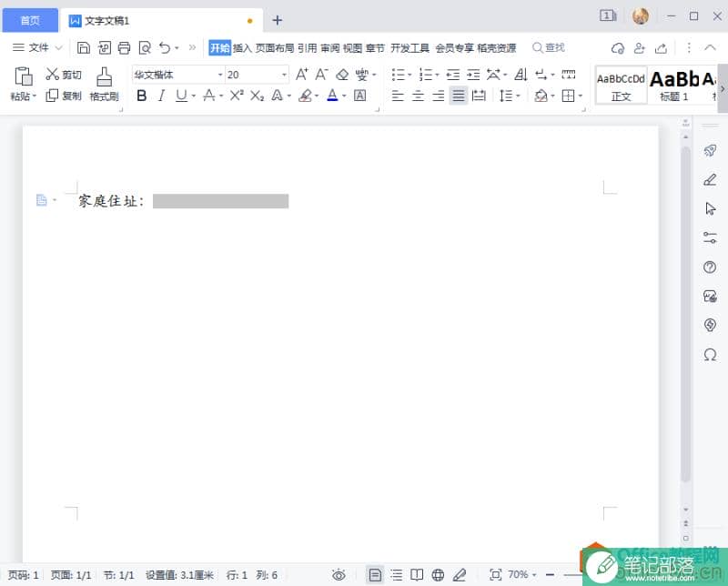Viewport: 728px width, 586px height.
Task: Switch to outline view in status bar
Action: point(396,575)
